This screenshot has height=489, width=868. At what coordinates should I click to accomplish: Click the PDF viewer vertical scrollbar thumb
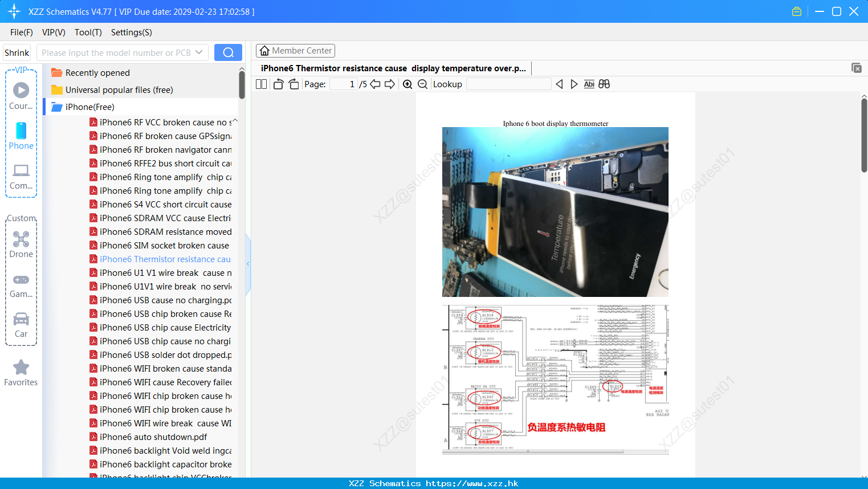click(864, 135)
